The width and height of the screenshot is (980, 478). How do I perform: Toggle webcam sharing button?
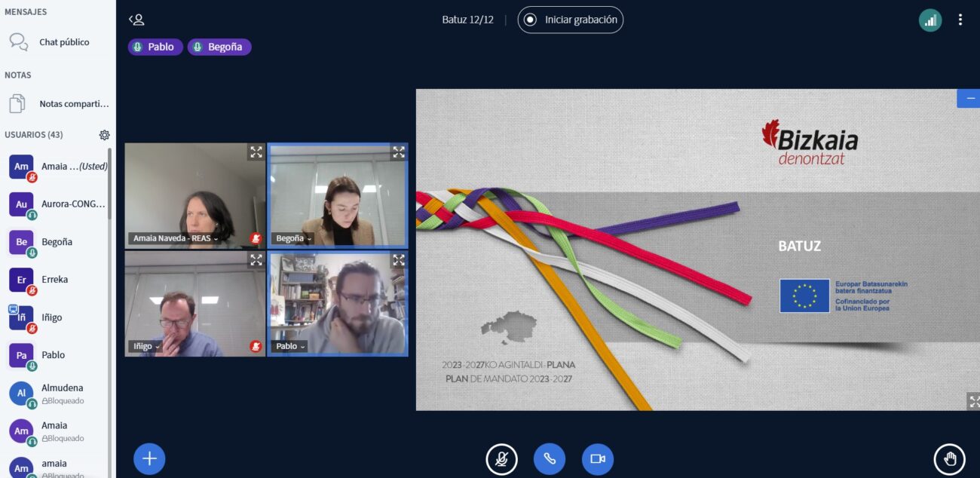coord(598,459)
